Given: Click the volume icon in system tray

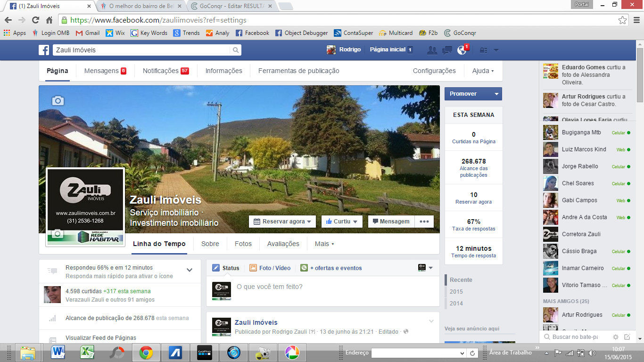Looking at the screenshot, I should [592, 353].
